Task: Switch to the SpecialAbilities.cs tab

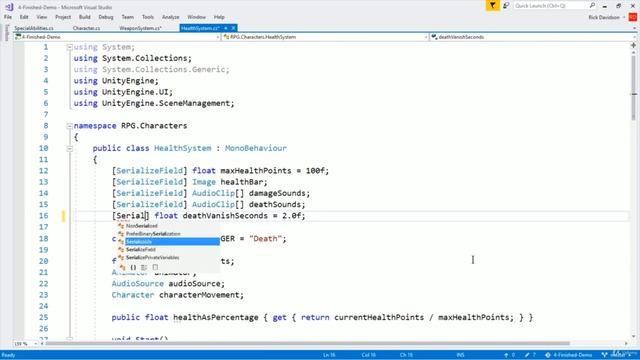Action: pyautogui.click(x=34, y=28)
